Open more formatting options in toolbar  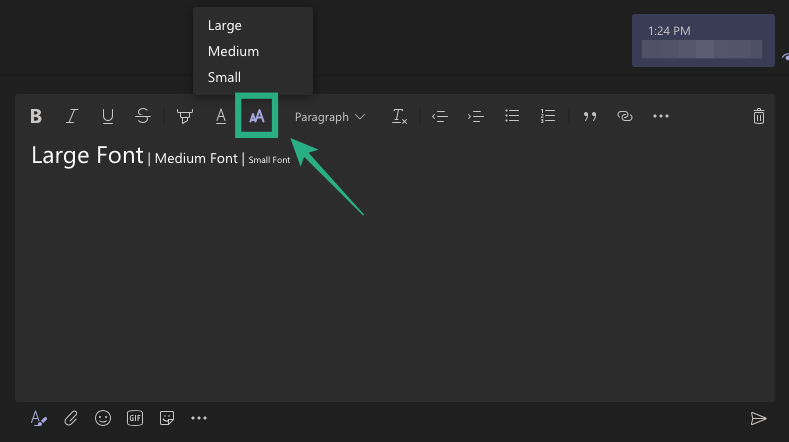point(661,116)
